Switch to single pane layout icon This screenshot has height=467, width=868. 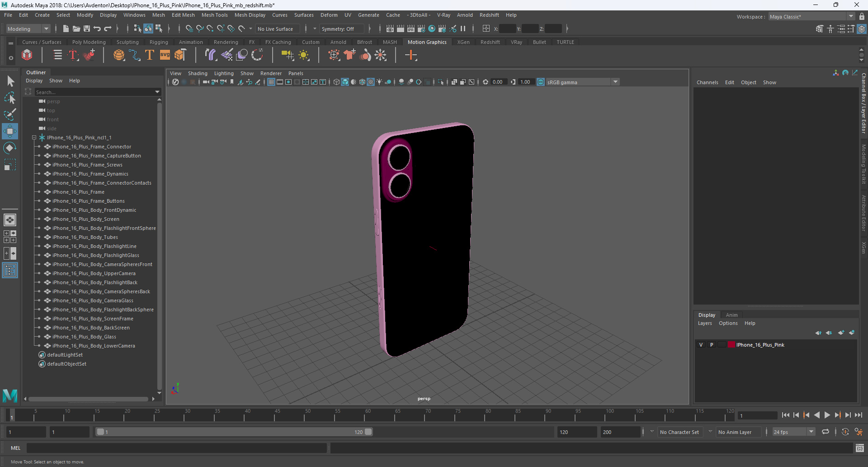10,220
